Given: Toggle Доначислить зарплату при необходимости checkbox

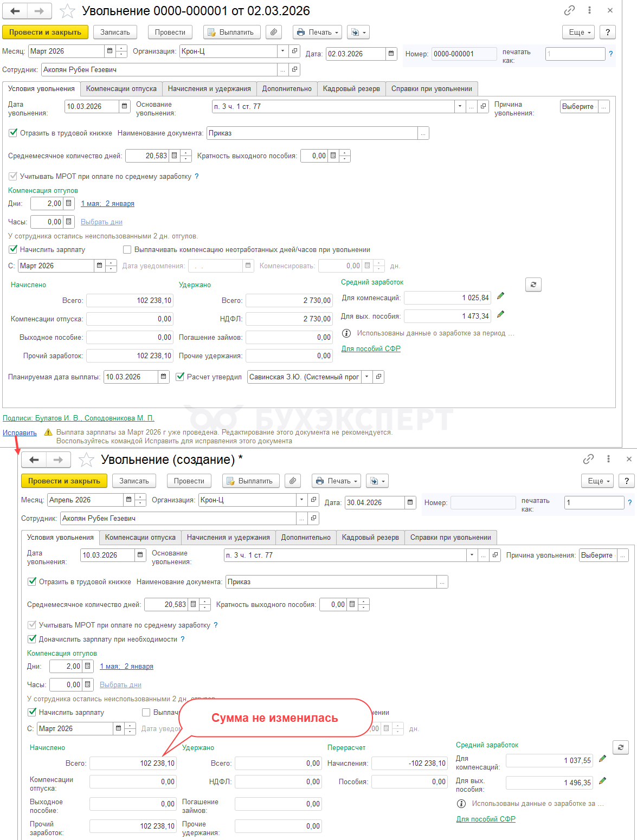Looking at the screenshot, I should click(x=32, y=639).
